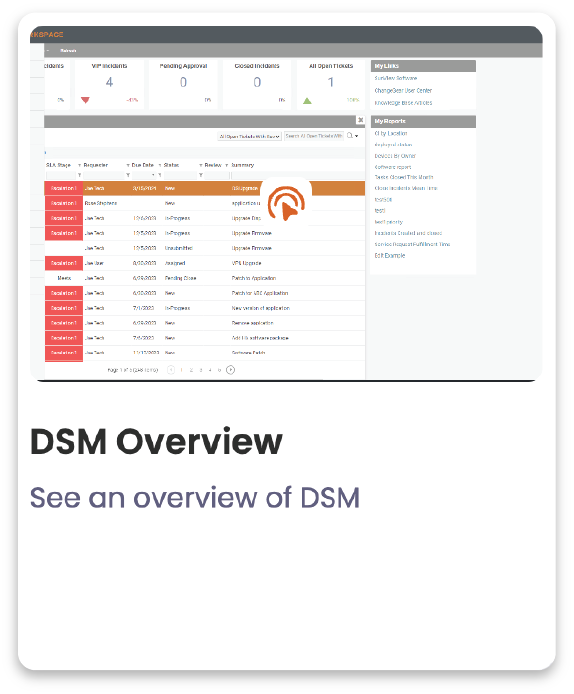Sort by the Requester column header

point(96,165)
